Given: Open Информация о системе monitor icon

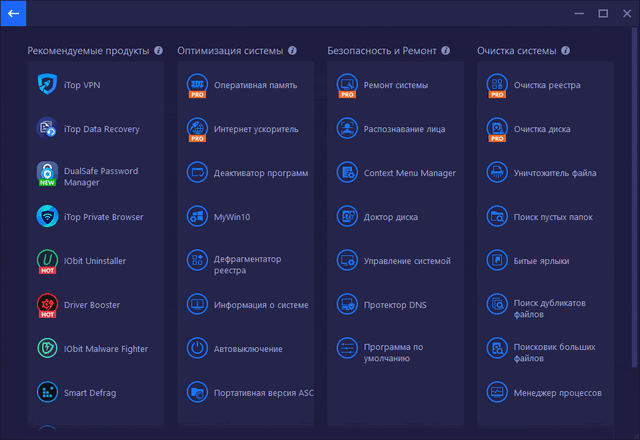Looking at the screenshot, I should [197, 304].
